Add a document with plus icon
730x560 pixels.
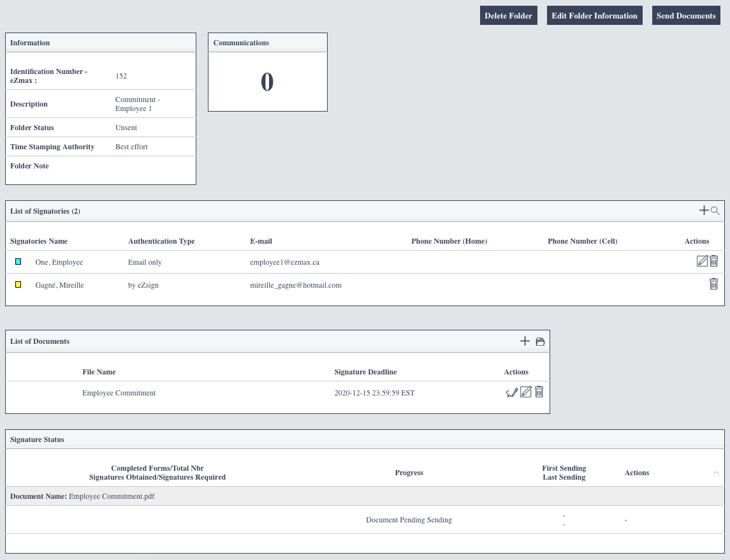525,341
